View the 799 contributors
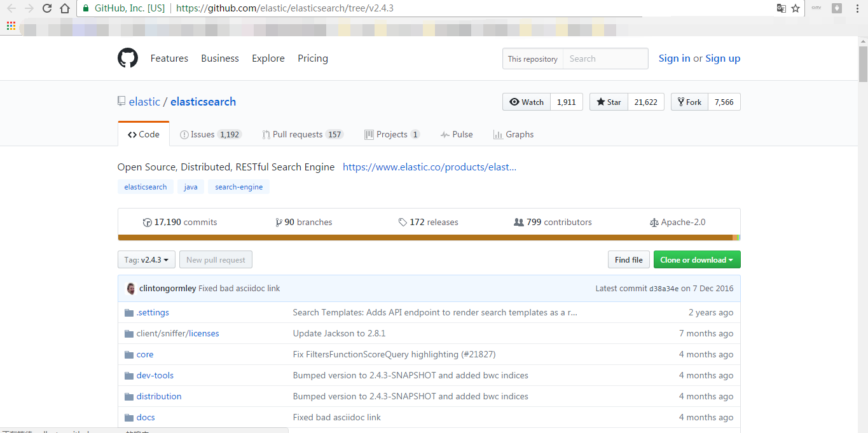The width and height of the screenshot is (868, 433). point(553,223)
